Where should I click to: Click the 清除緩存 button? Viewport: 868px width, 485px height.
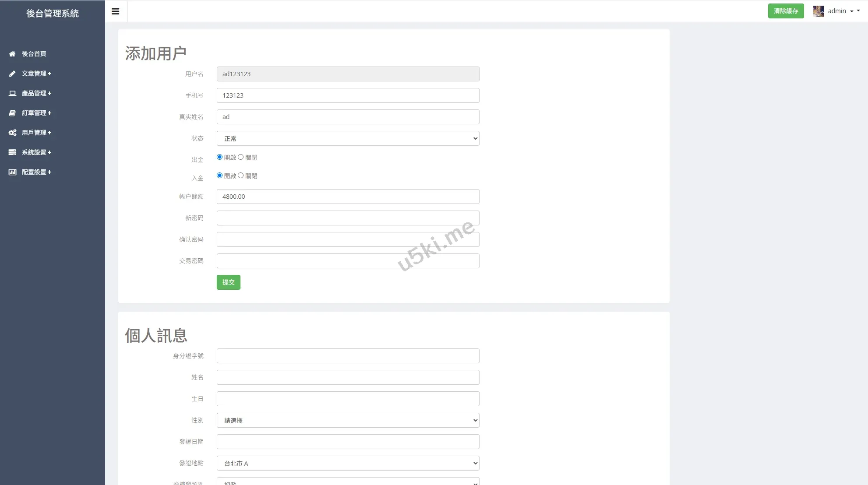(786, 11)
